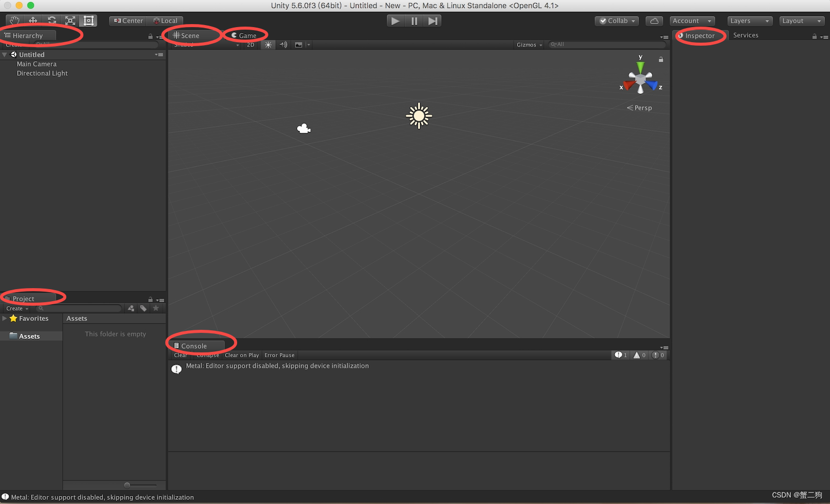Switch to the Scene tab
The width and height of the screenshot is (830, 504).
(190, 36)
